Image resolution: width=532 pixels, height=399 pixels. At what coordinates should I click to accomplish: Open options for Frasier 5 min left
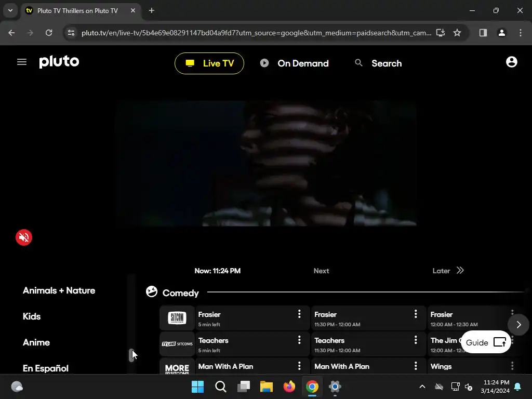pyautogui.click(x=299, y=314)
